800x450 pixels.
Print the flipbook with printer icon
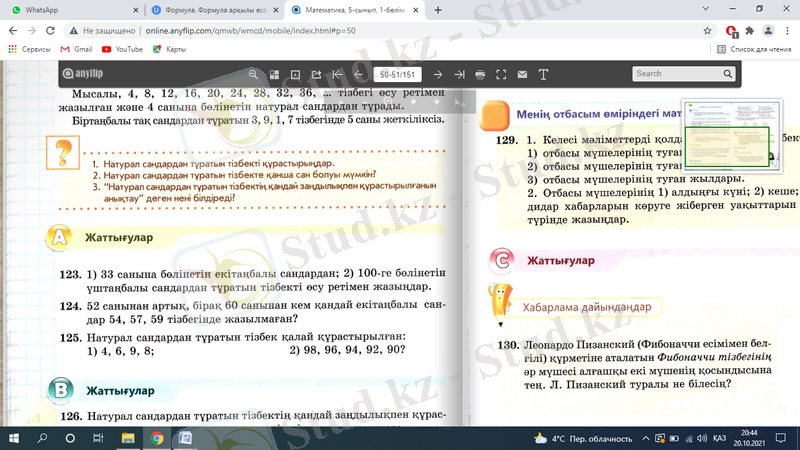pyautogui.click(x=480, y=74)
